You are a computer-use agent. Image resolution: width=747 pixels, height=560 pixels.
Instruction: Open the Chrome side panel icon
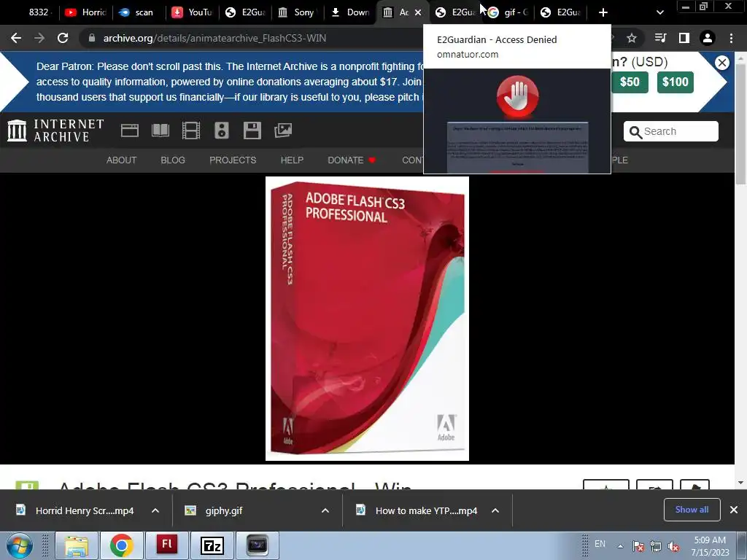684,38
